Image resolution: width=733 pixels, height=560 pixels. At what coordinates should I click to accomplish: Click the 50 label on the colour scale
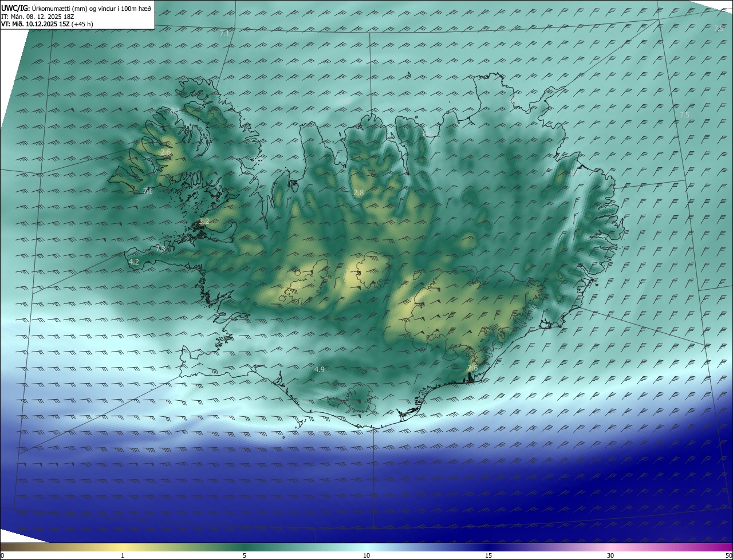(728, 555)
